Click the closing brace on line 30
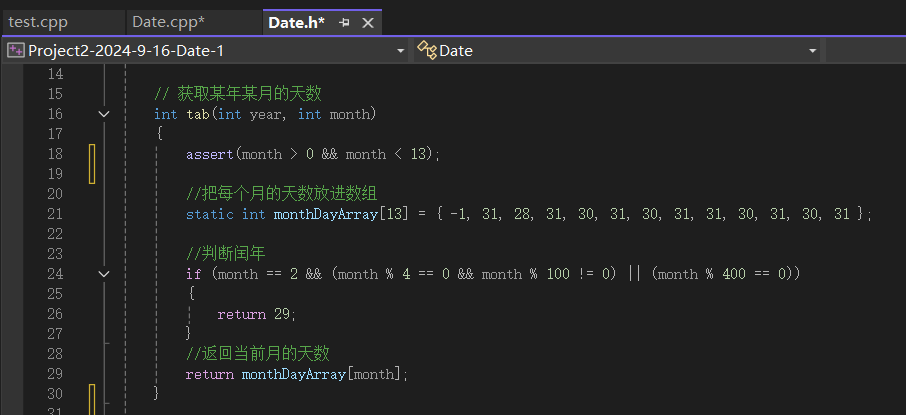The image size is (906, 415). point(156,394)
